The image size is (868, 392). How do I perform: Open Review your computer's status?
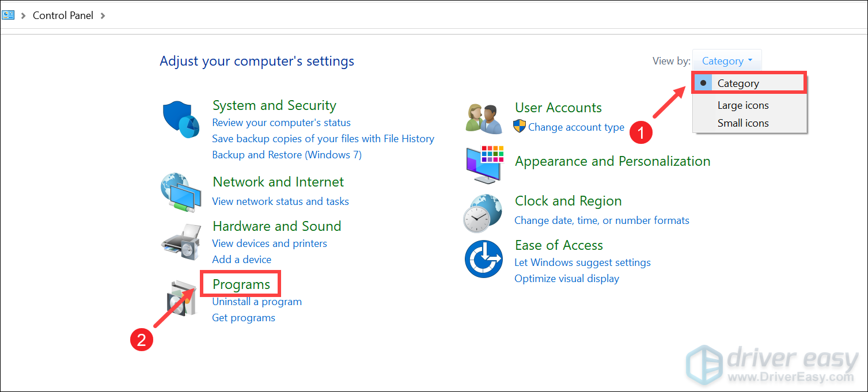281,122
